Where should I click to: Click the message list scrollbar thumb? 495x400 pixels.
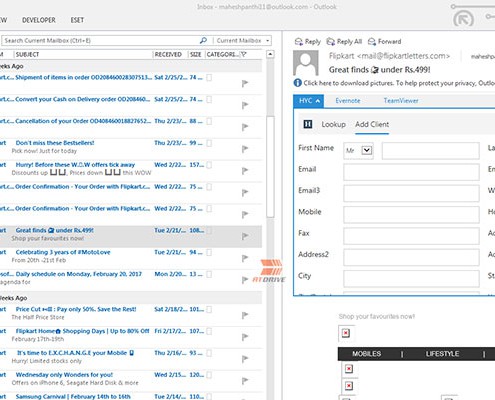click(x=270, y=167)
